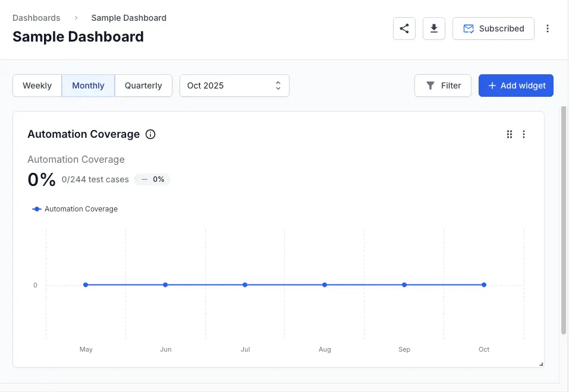Click the Automation Coverage info icon
Screen dimensions: 569x392
click(x=150, y=134)
